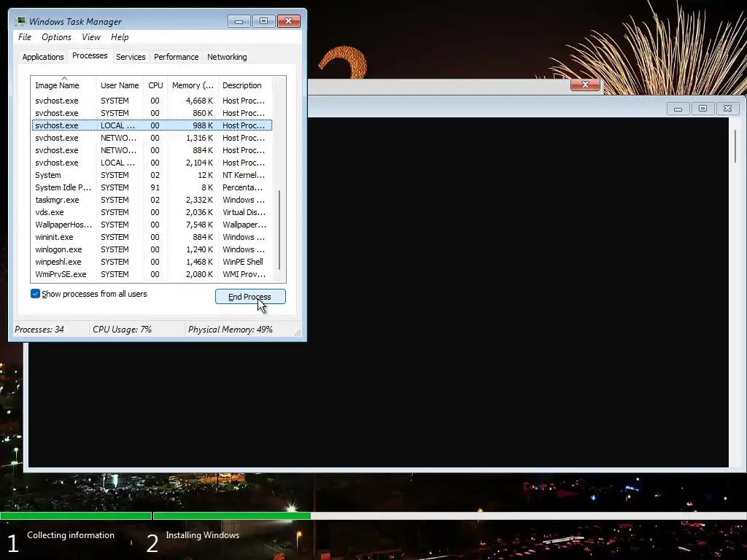
Task: Close the dialog behind Task Manager
Action: [585, 85]
